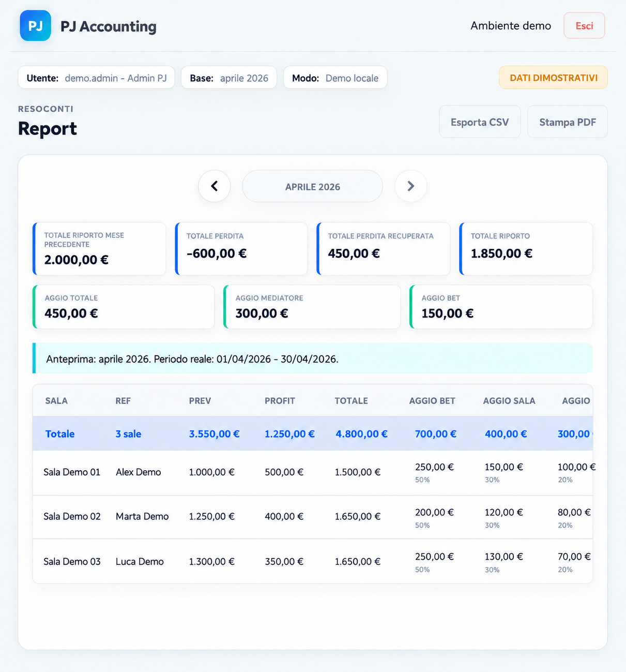This screenshot has height=672, width=626.
Task: Click the AGGIO SALA column header
Action: tap(509, 400)
